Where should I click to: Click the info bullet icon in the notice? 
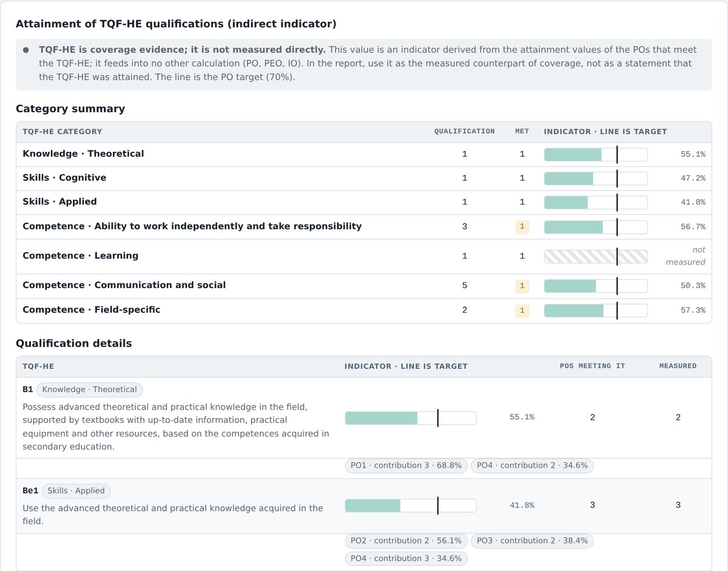[26, 50]
